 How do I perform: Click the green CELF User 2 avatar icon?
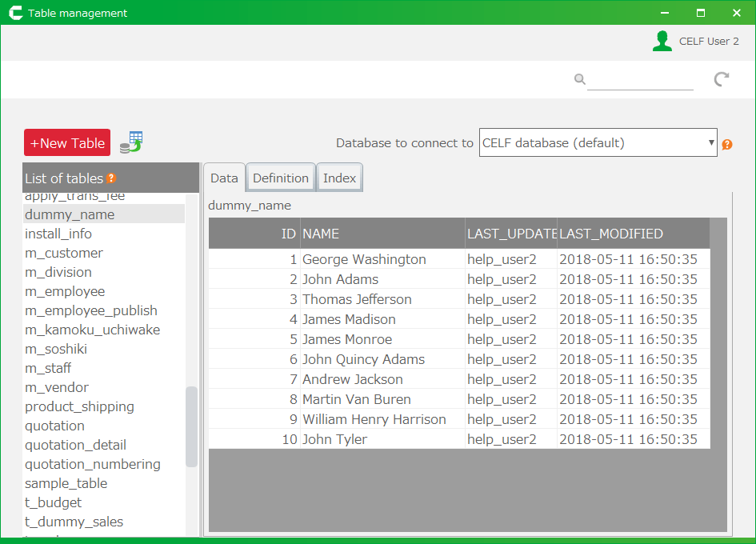pos(662,42)
